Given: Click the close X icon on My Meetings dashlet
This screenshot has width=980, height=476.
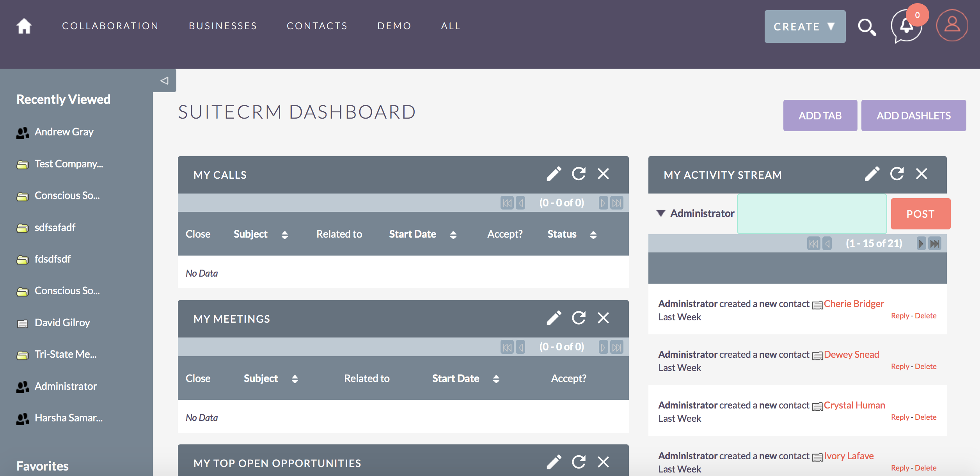Looking at the screenshot, I should coord(604,319).
